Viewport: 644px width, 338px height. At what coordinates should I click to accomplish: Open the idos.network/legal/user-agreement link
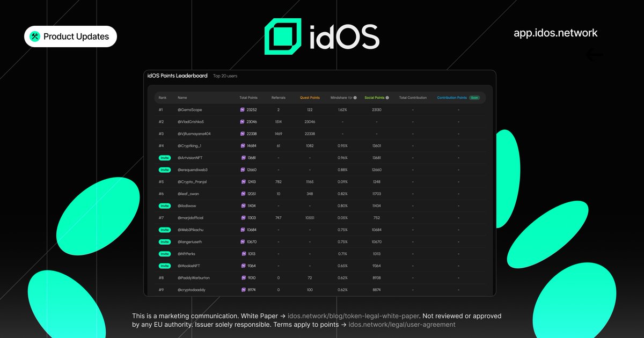tap(402, 325)
